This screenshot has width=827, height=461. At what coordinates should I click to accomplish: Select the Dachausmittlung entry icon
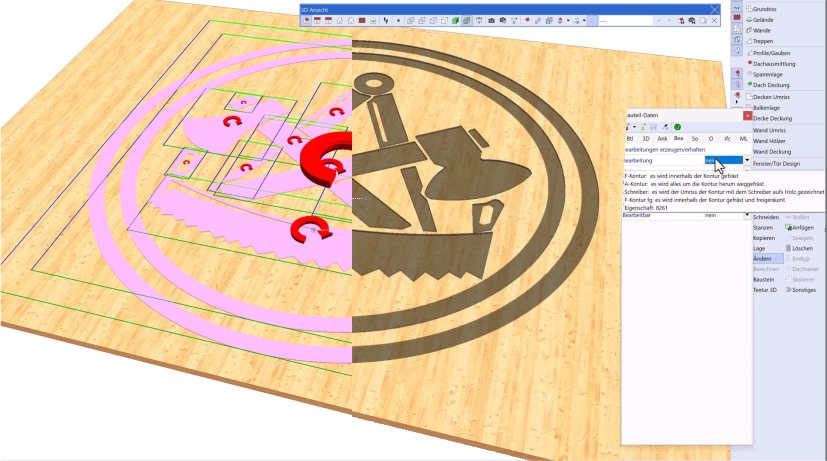749,63
